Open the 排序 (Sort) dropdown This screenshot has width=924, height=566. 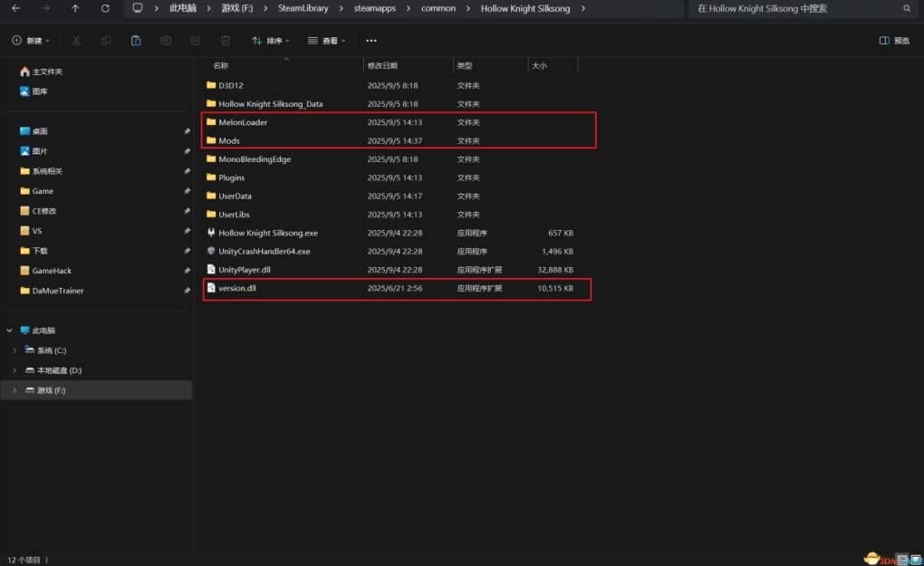271,41
